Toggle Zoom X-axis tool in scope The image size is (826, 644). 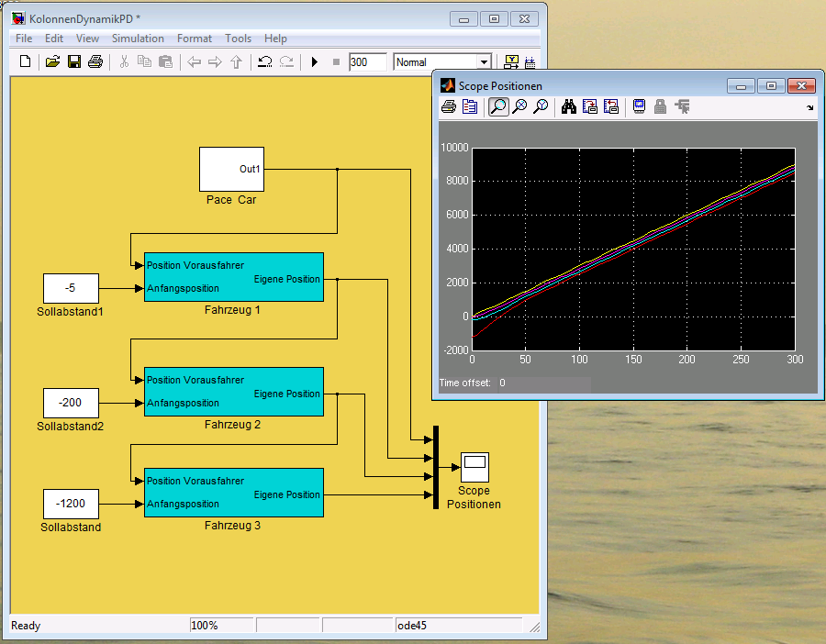(519, 107)
